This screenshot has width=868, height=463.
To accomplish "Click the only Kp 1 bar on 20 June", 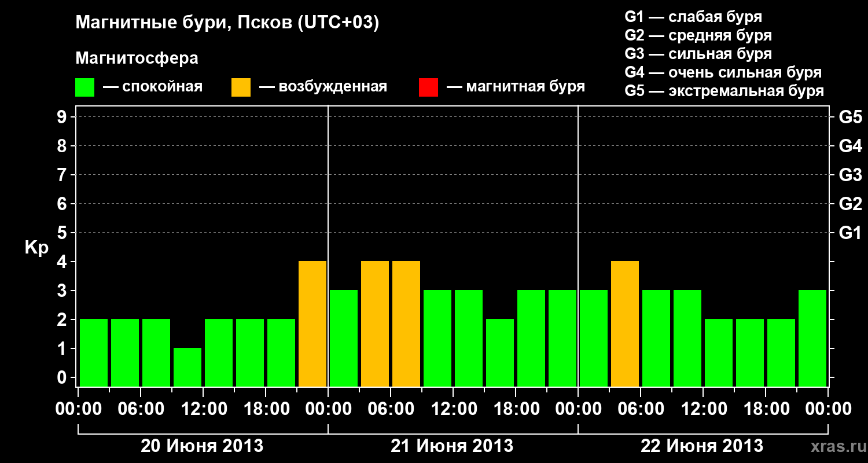I will point(187,367).
